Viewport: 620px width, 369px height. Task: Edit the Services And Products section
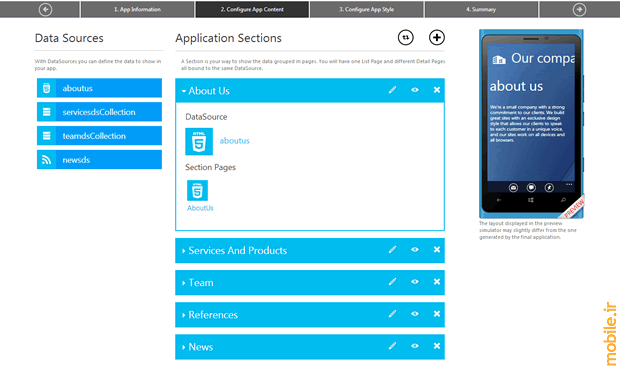click(x=392, y=250)
